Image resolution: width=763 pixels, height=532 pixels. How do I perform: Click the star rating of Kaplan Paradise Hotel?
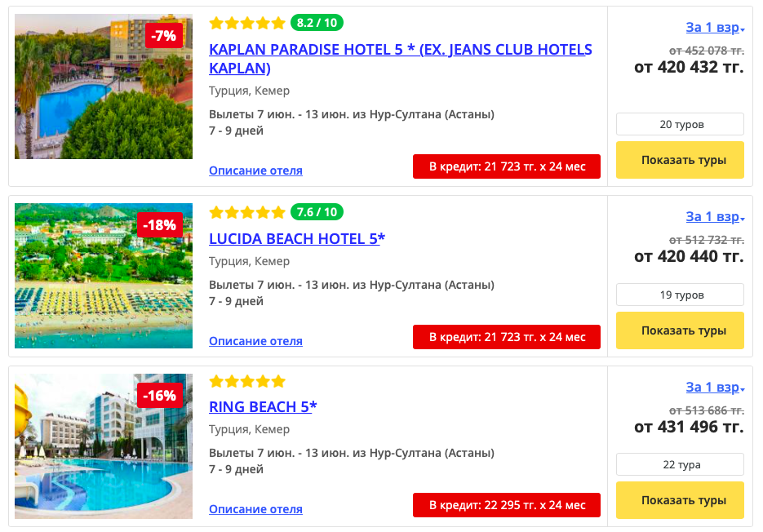tap(247, 23)
